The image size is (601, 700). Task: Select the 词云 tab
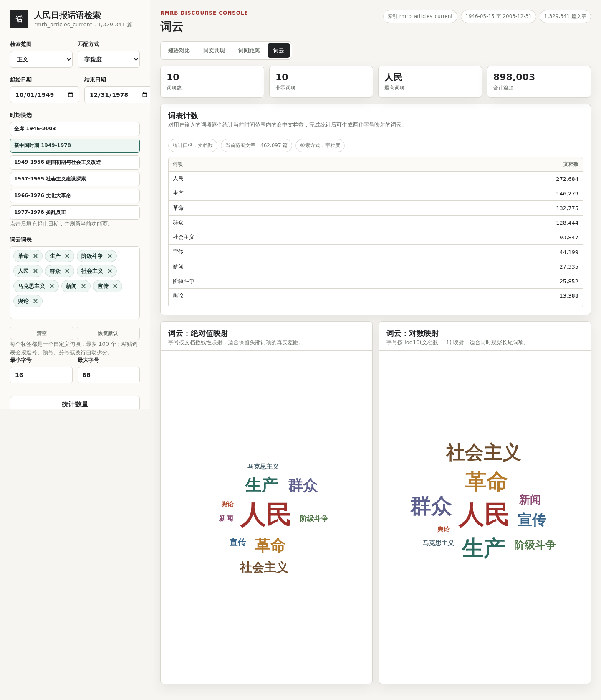[279, 51]
